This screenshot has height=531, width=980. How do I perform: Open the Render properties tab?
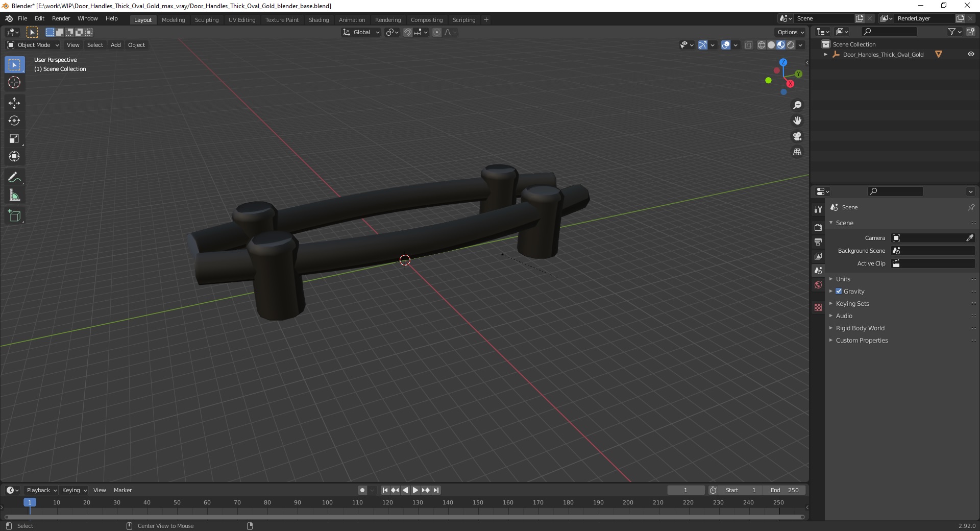point(818,227)
